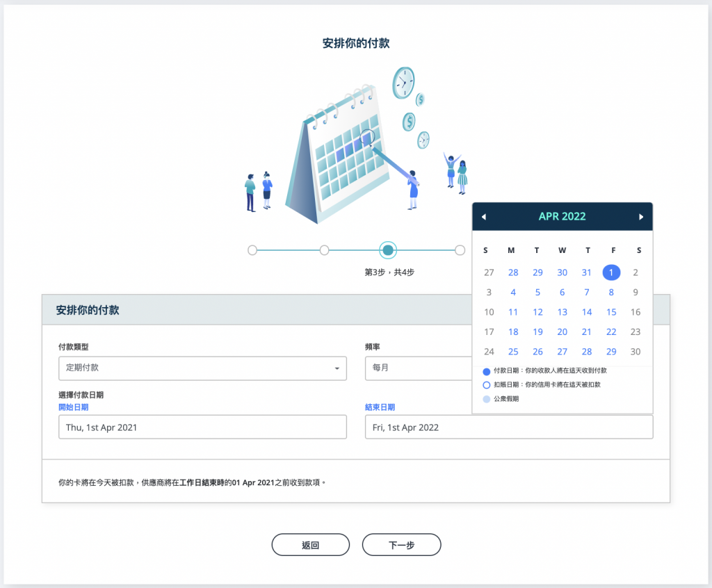
Task: Pick date 7 in the calendar
Action: [587, 293]
